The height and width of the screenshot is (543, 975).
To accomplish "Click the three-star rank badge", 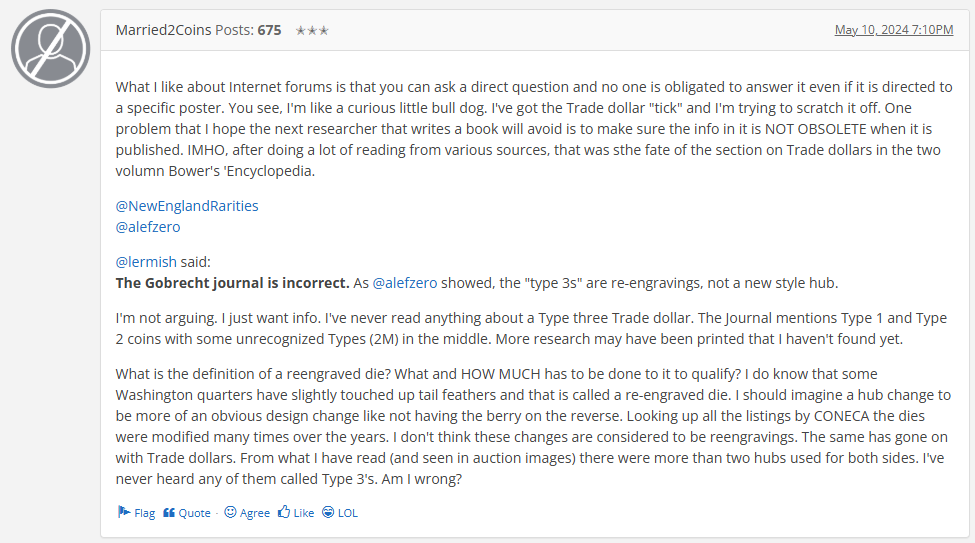I will (x=312, y=30).
